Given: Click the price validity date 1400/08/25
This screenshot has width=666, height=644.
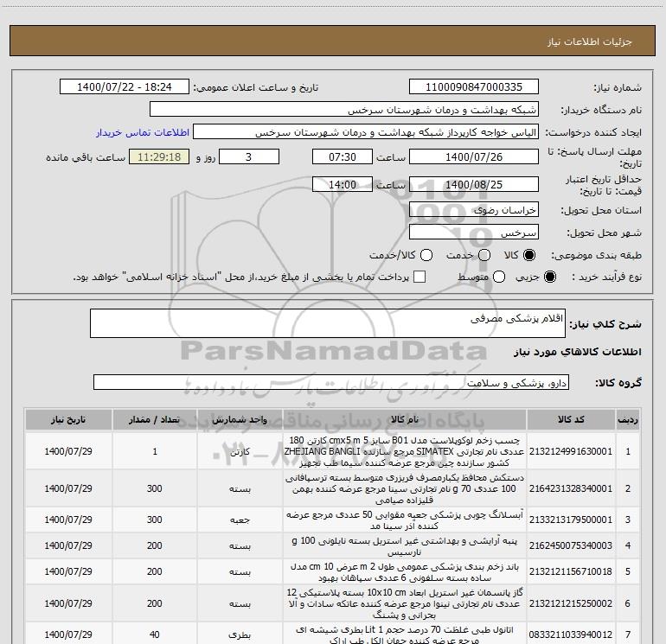Looking at the screenshot, I should point(474,184).
